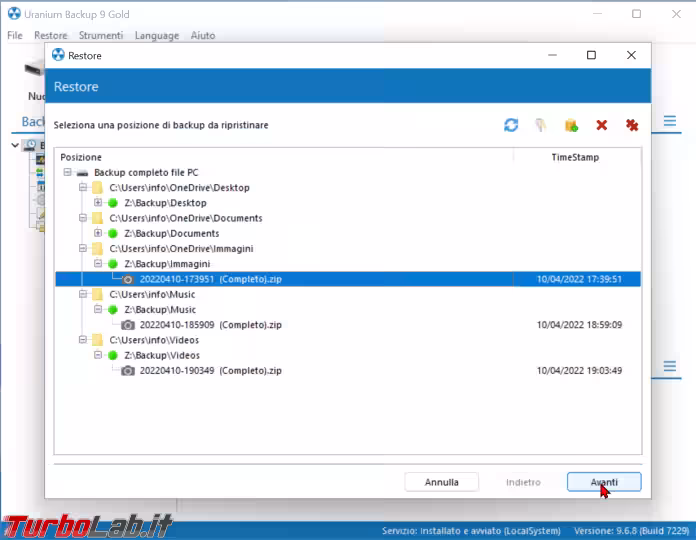Collapse the Z:\Backup\Music node
Viewport: 696px width, 540px height.
click(x=98, y=309)
